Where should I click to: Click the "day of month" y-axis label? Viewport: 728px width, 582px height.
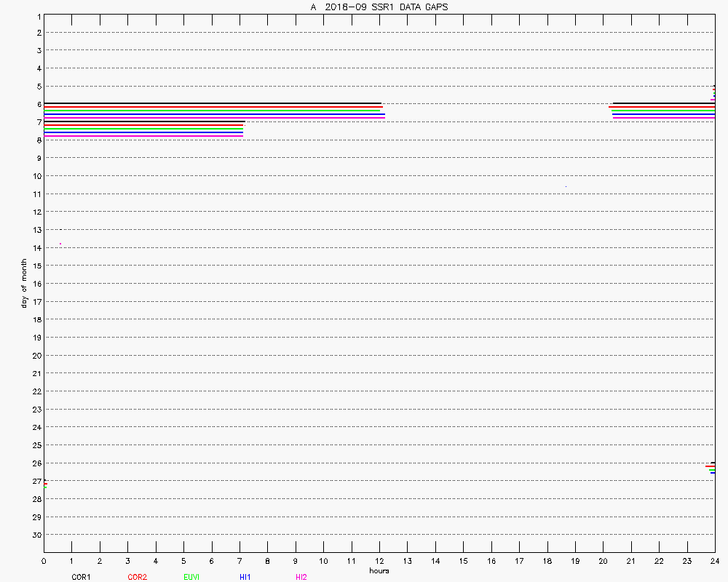point(23,283)
